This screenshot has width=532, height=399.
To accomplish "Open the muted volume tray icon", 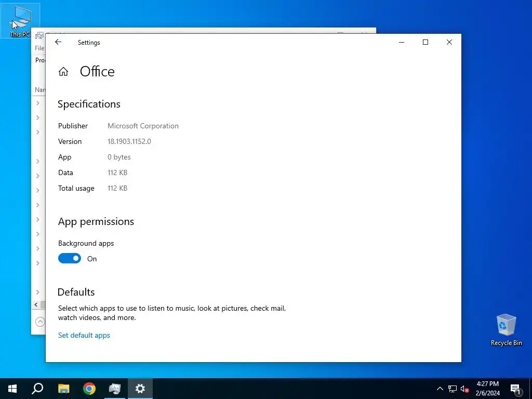I will (x=465, y=389).
